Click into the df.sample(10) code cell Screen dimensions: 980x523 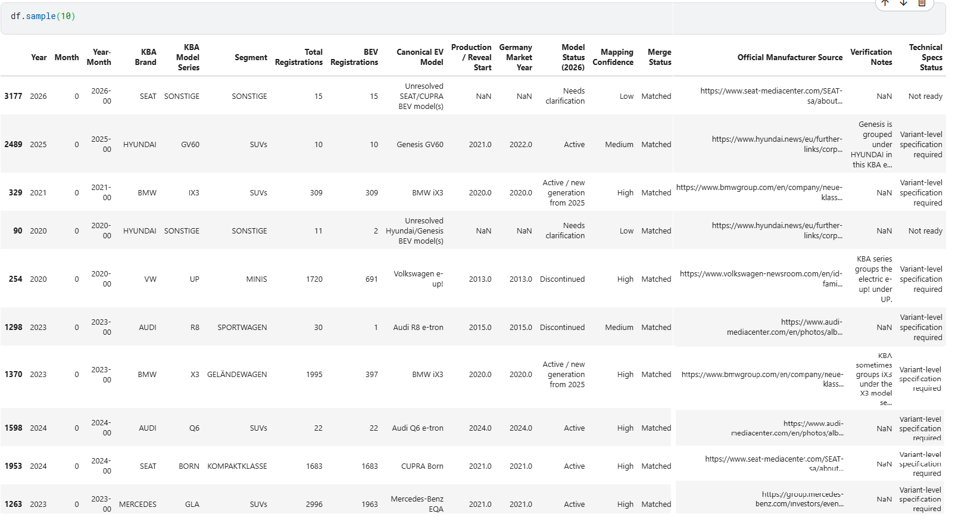(473, 18)
